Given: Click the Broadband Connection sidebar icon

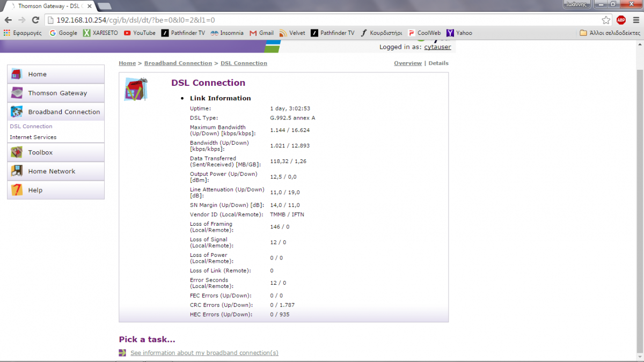Looking at the screenshot, I should [17, 112].
